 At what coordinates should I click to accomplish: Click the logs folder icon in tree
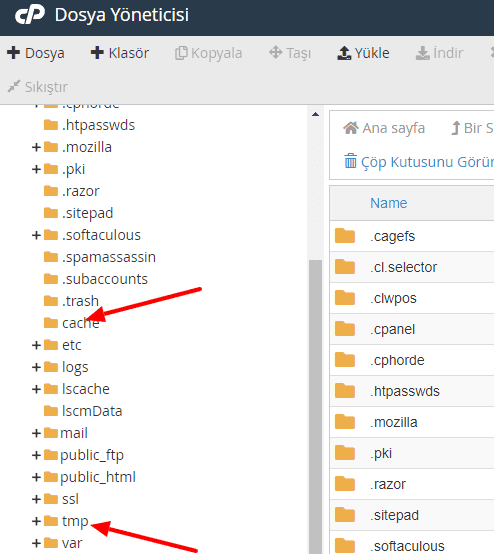pos(51,367)
